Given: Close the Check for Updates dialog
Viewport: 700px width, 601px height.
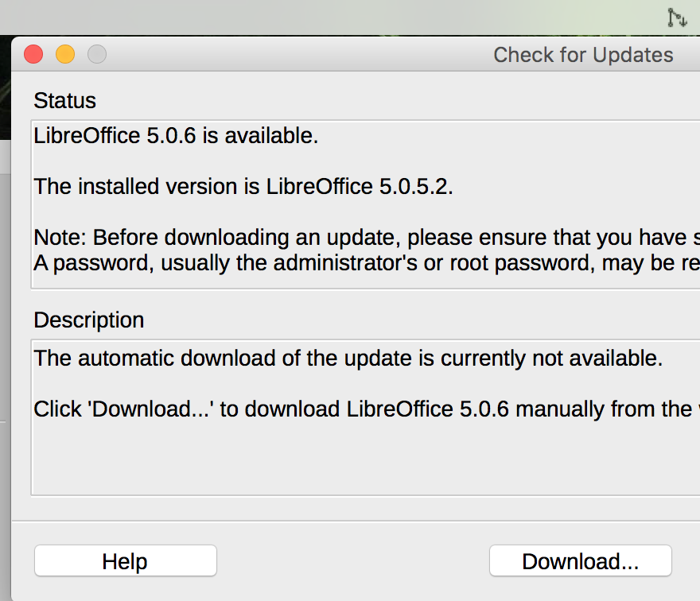Looking at the screenshot, I should coord(33,54).
